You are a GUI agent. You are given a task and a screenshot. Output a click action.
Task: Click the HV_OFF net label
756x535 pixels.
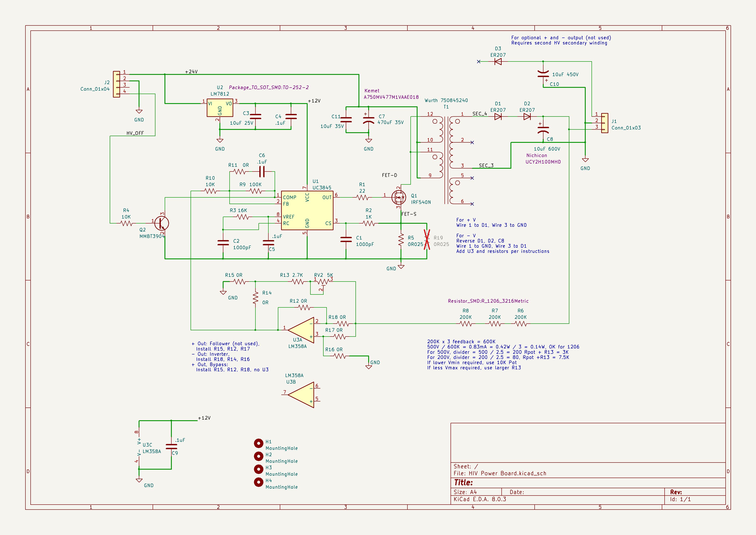point(135,133)
